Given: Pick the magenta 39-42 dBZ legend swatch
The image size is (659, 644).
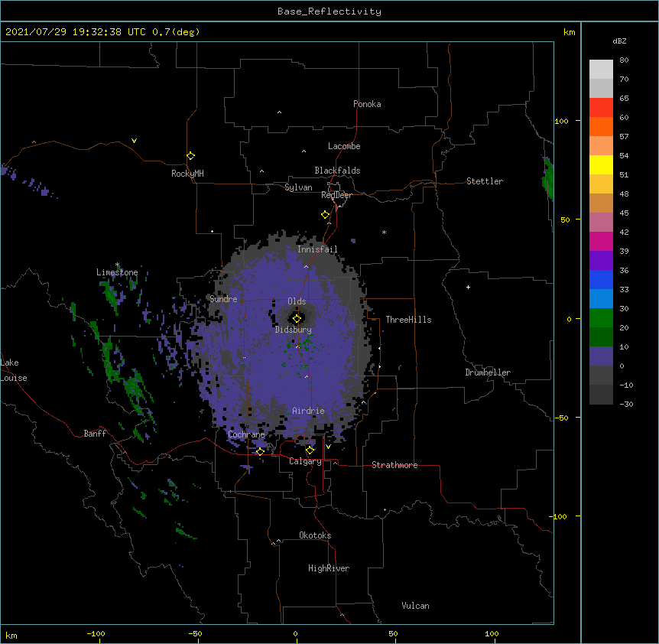Looking at the screenshot, I should tap(601, 241).
